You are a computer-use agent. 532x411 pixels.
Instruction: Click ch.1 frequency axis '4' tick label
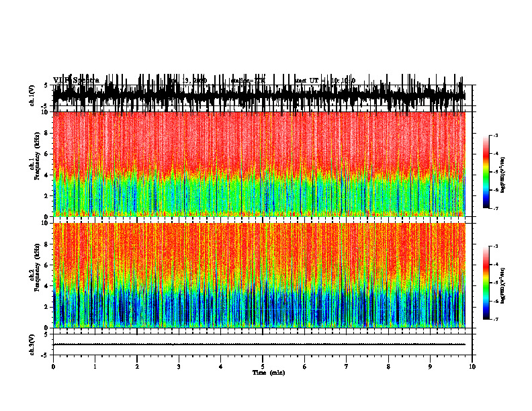point(46,175)
